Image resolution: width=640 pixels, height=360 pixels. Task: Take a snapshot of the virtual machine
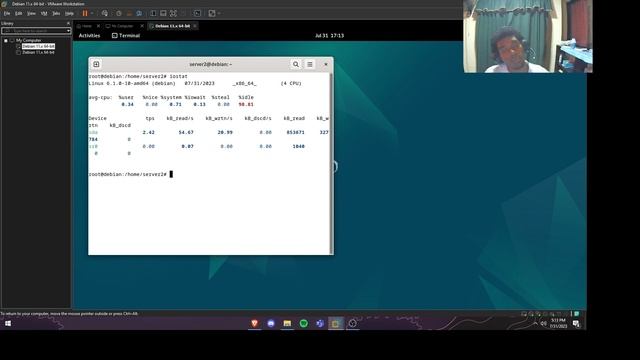tap(119, 13)
